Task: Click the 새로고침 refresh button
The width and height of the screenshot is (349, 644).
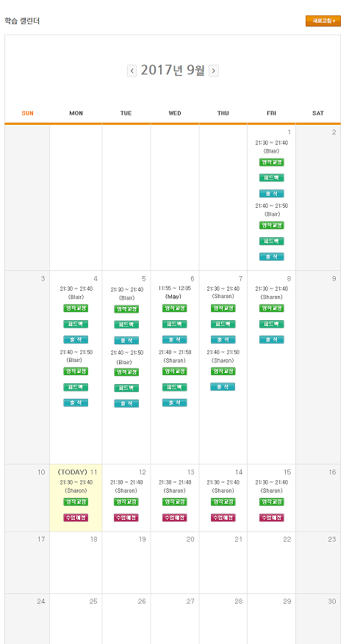Action: (x=323, y=21)
